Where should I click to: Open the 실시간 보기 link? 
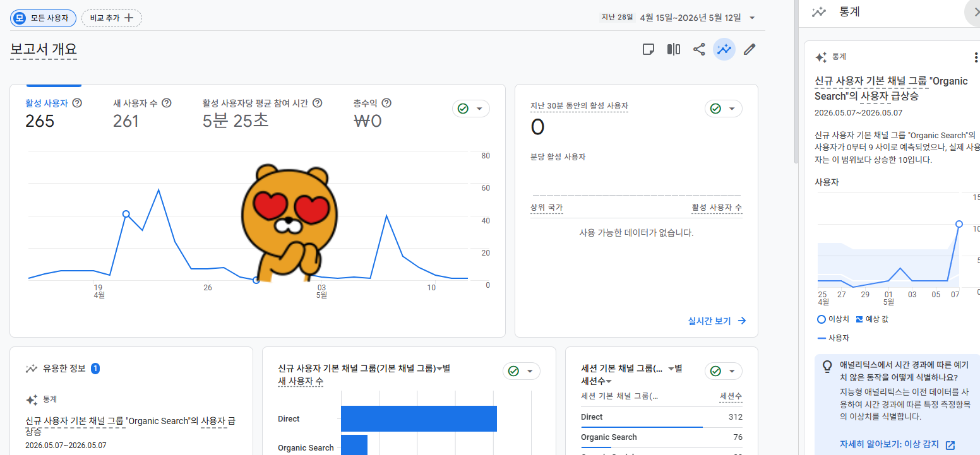coord(717,321)
